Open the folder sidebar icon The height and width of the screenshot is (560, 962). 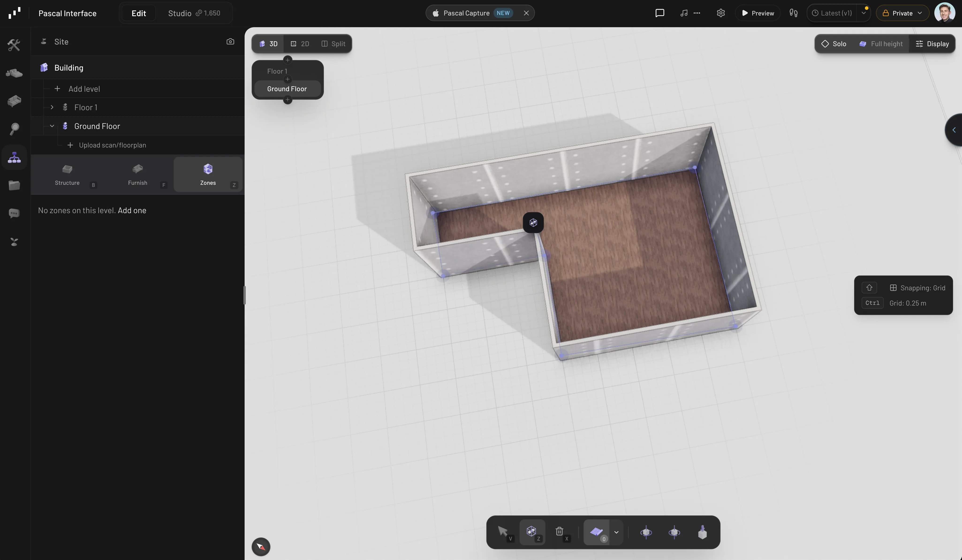coord(14,185)
